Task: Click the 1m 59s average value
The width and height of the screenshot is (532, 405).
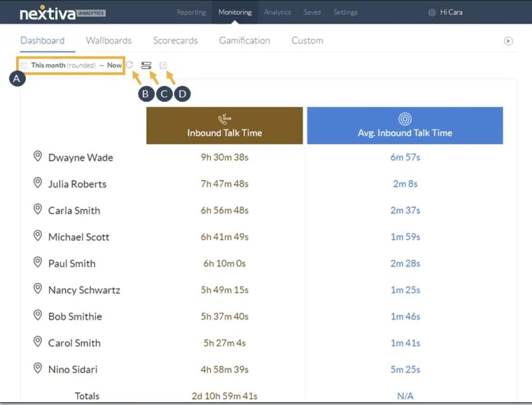Action: point(405,237)
